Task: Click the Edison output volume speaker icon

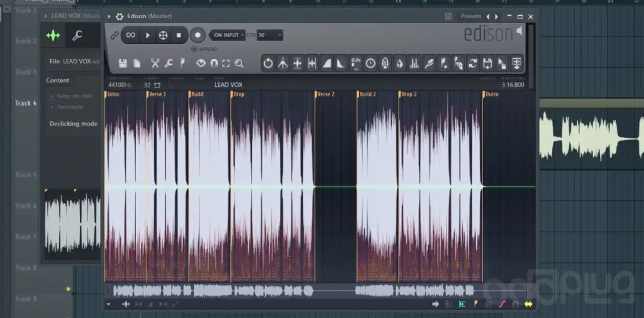Action: click(x=519, y=31)
